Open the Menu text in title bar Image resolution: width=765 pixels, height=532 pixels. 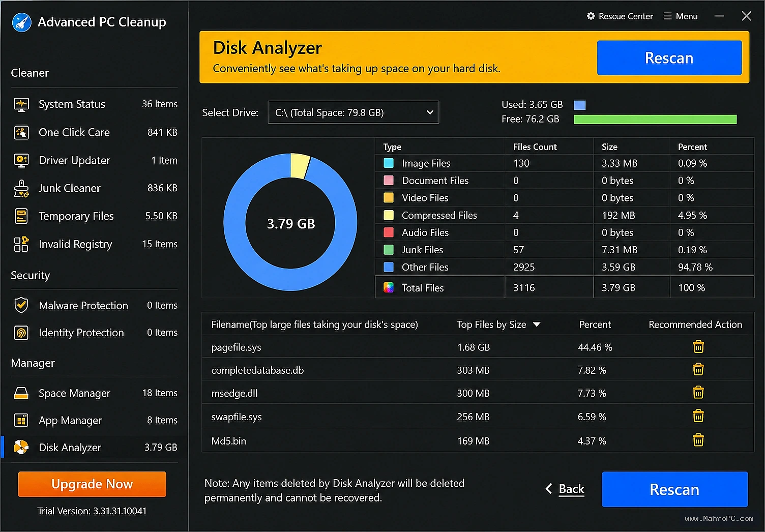[687, 16]
